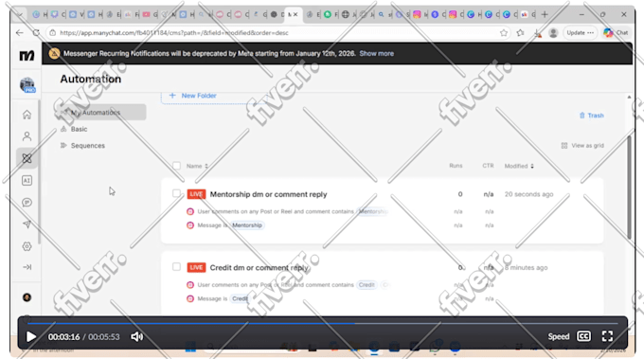Click the LIVE badge on Credit automation
Screen dimensions: 644x359
196,267
